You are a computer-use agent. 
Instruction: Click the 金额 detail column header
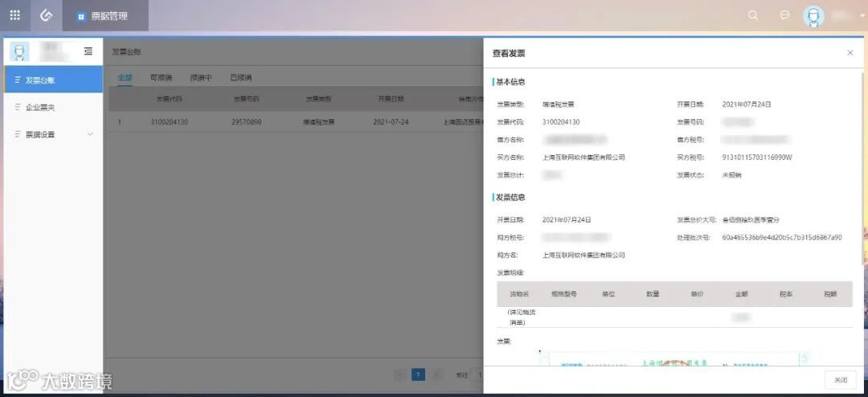click(742, 294)
